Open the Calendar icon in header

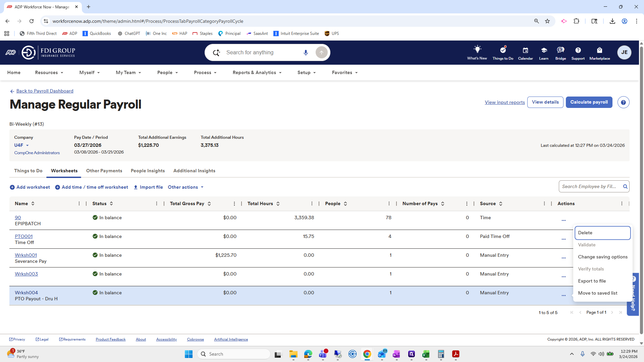(x=525, y=50)
